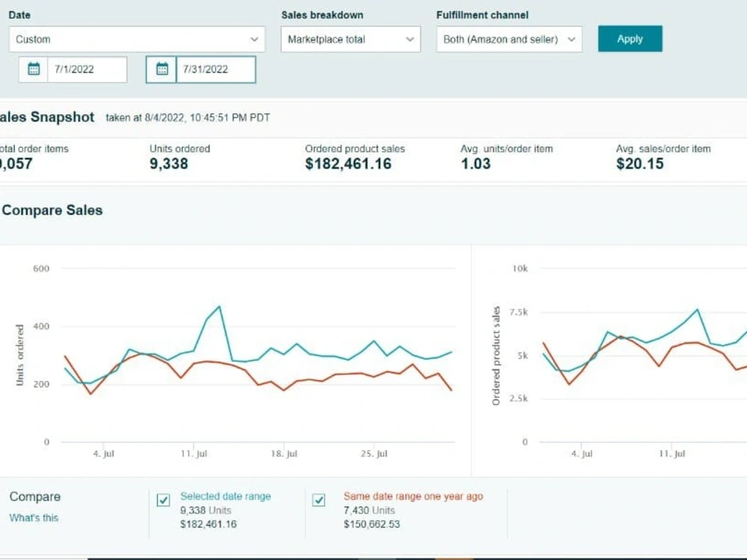Click the 9,338 Units value under Selected date range

tap(205, 511)
